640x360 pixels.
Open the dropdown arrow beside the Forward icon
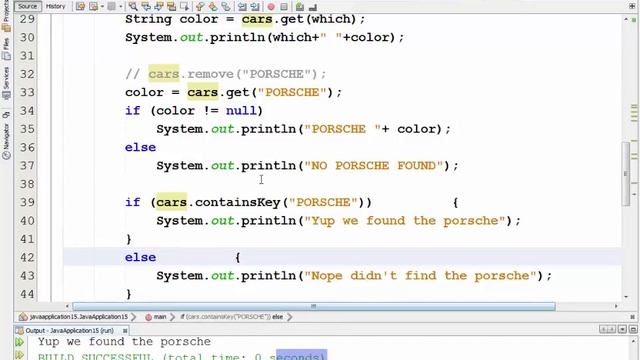pos(120,7)
